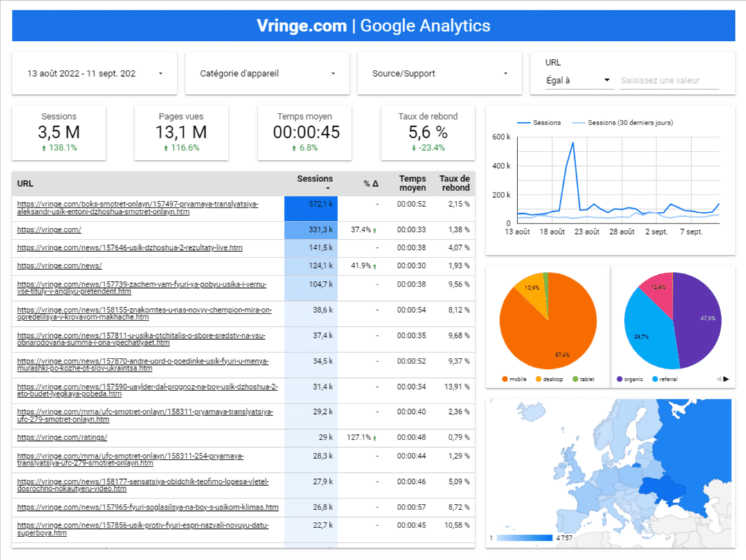Open the 157811-u-usika-otchitalis link
The image size is (746, 560).
click(141, 339)
